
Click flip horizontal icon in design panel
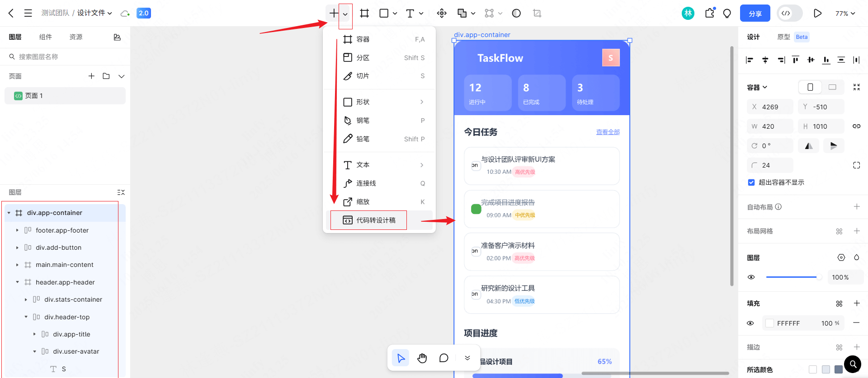tap(809, 146)
